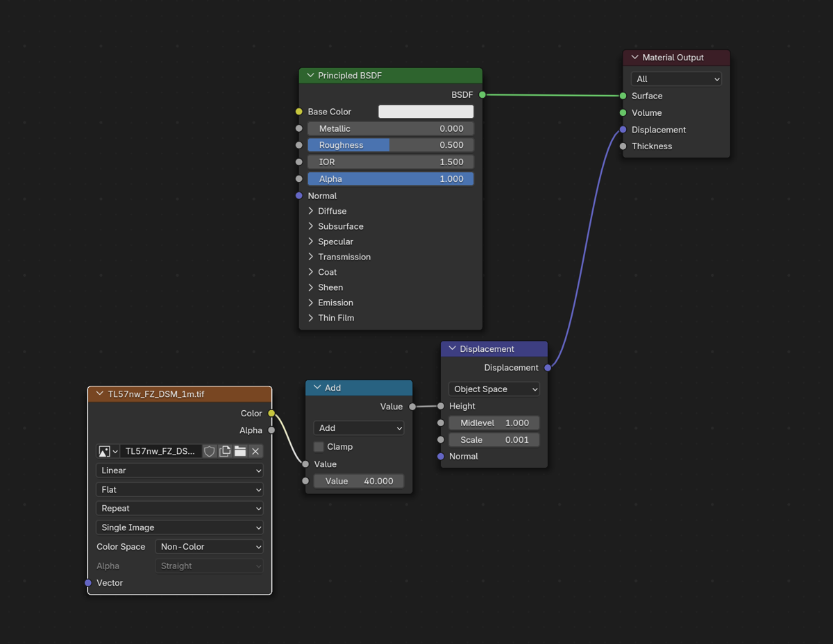The width and height of the screenshot is (833, 644).
Task: Open the Add operation dropdown
Action: (x=358, y=428)
